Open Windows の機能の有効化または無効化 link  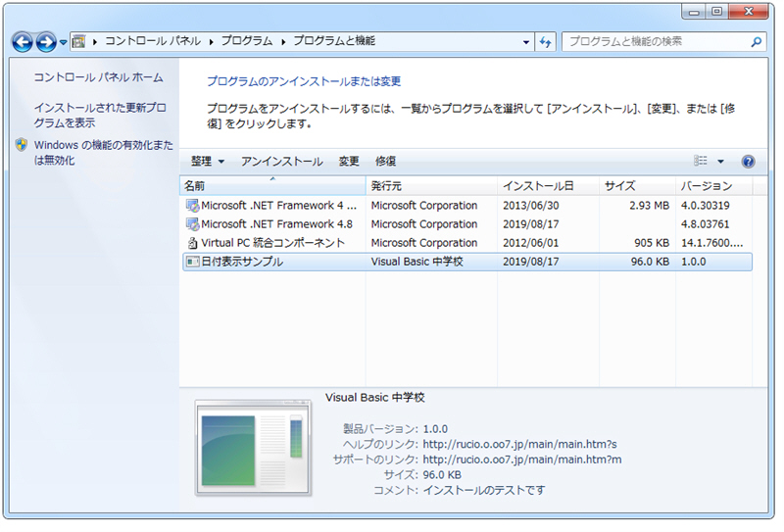pos(103,153)
